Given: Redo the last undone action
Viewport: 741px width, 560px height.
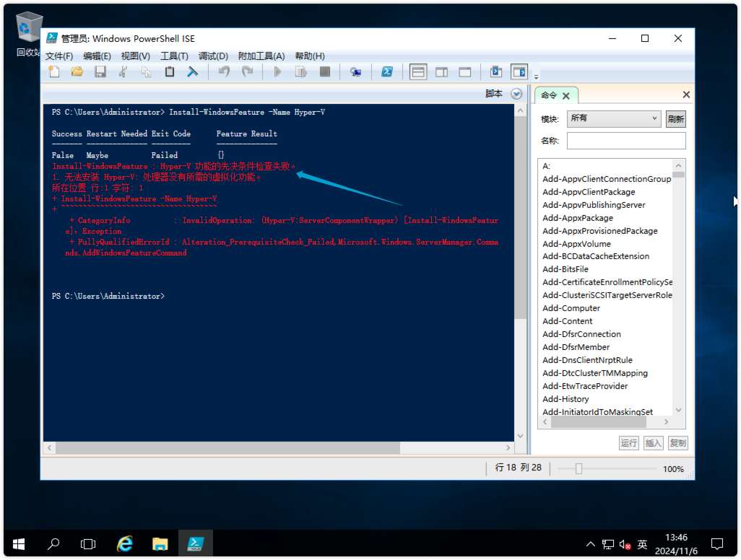Looking at the screenshot, I should click(x=247, y=71).
